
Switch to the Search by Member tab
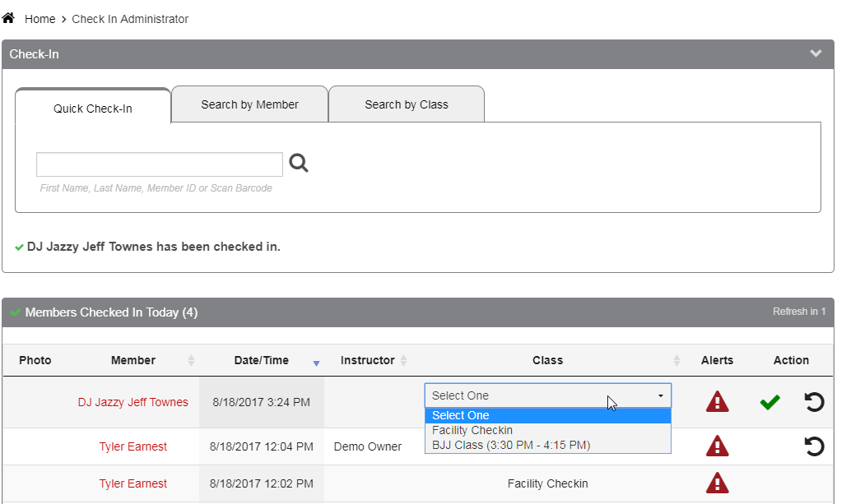249,104
